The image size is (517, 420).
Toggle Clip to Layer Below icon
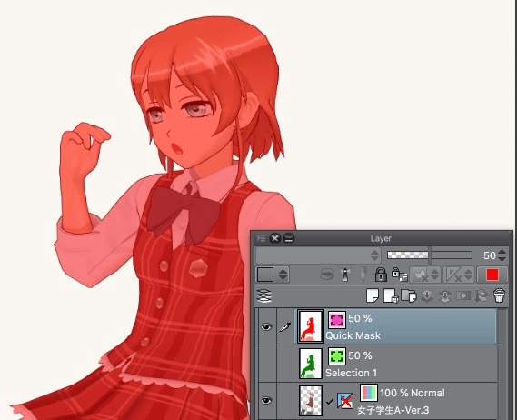coord(327,275)
